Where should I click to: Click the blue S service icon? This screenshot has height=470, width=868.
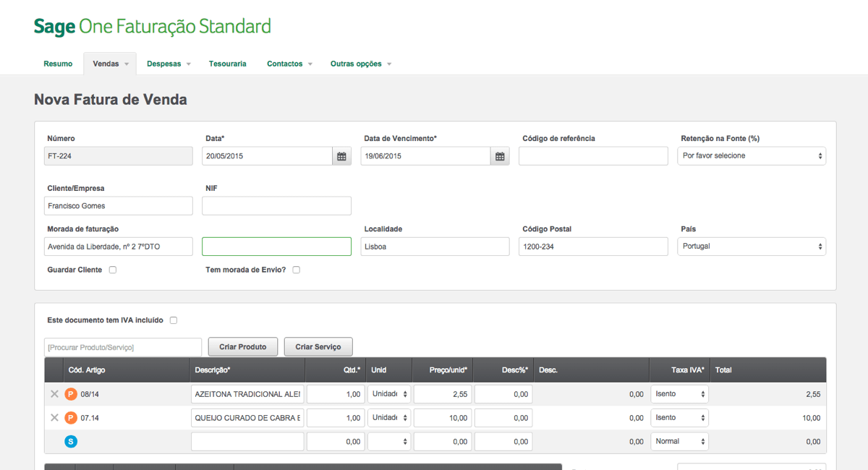(x=71, y=441)
